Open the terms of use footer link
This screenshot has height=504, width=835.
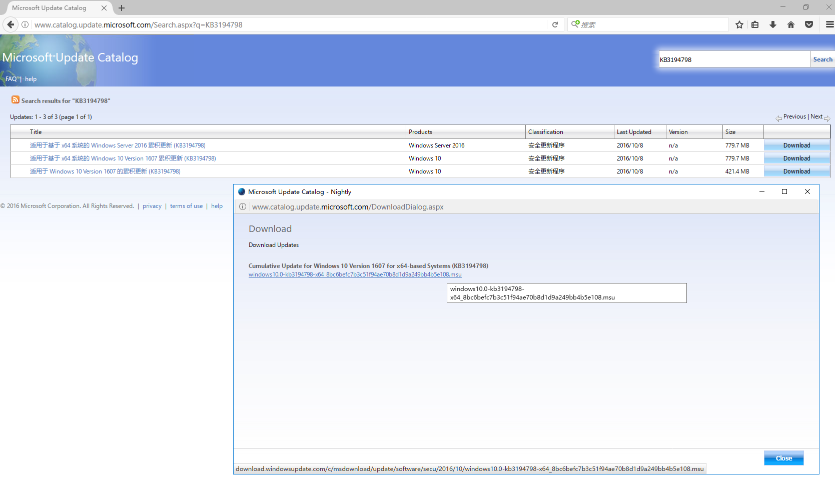(x=186, y=206)
